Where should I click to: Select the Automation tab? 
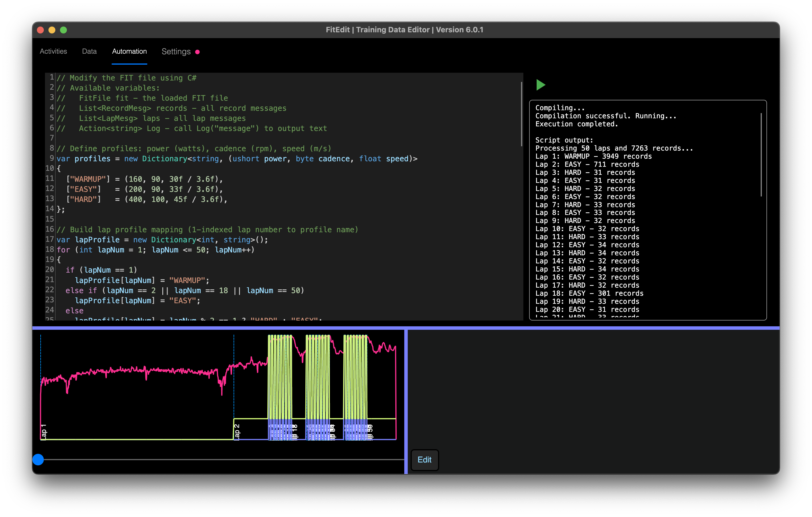129,51
